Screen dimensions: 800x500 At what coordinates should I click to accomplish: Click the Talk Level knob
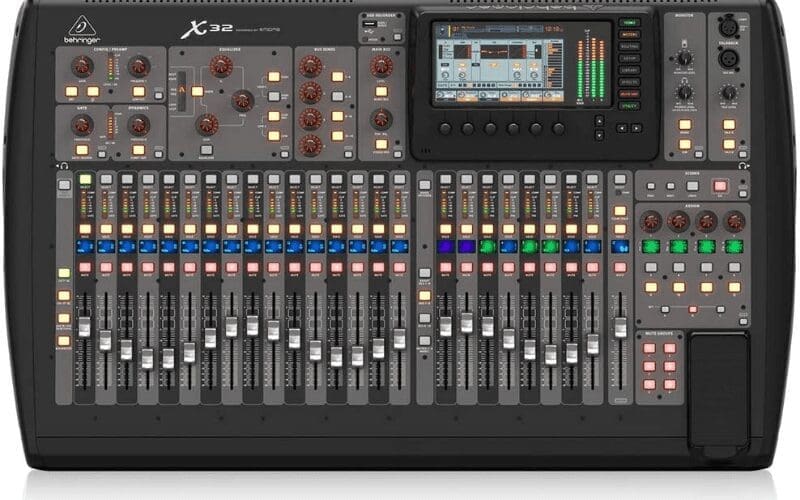(x=729, y=92)
